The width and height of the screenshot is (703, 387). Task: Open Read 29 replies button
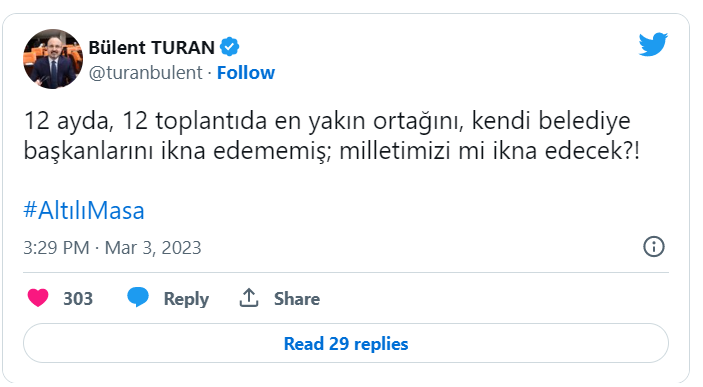tap(346, 344)
